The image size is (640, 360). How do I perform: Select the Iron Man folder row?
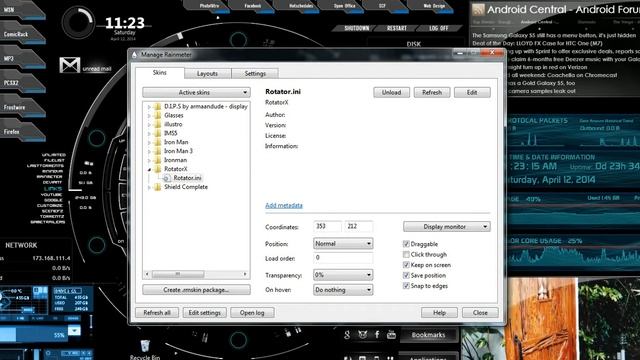click(x=176, y=142)
